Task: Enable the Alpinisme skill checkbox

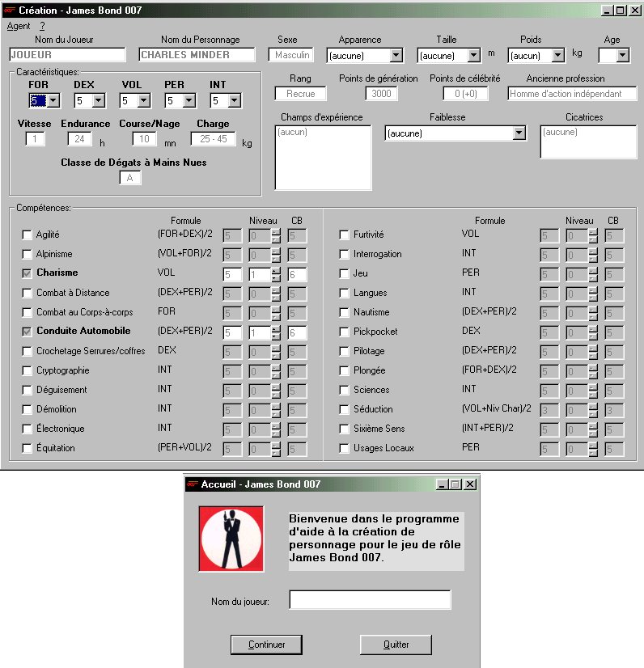Action: click(x=27, y=254)
